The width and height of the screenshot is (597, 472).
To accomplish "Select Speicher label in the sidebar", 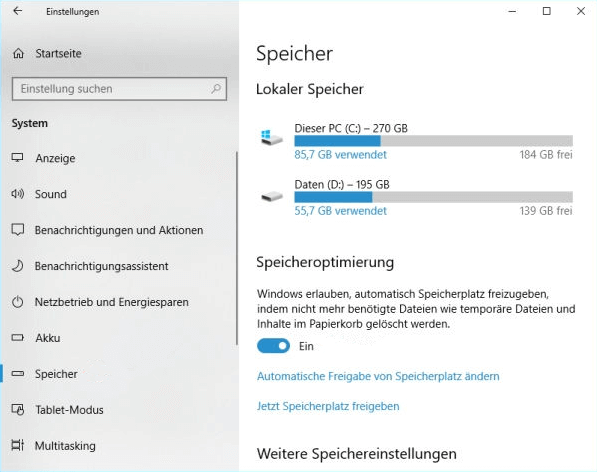I will pos(56,374).
